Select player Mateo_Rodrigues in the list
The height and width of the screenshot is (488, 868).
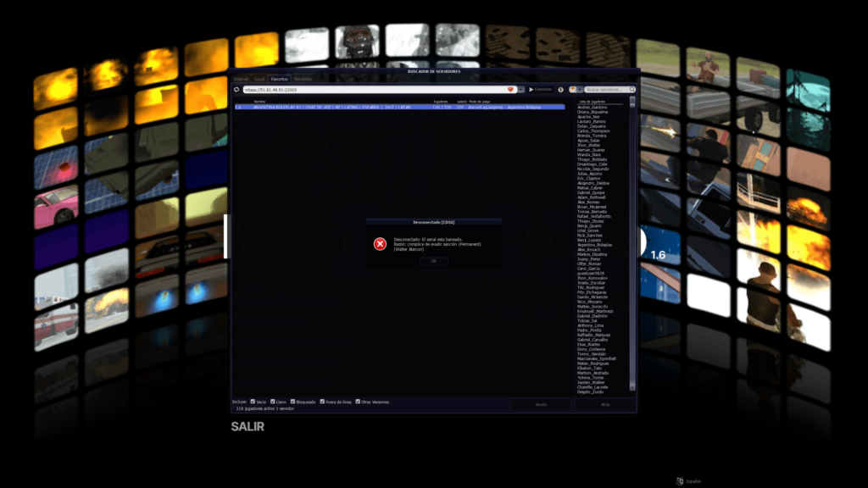[593, 363]
